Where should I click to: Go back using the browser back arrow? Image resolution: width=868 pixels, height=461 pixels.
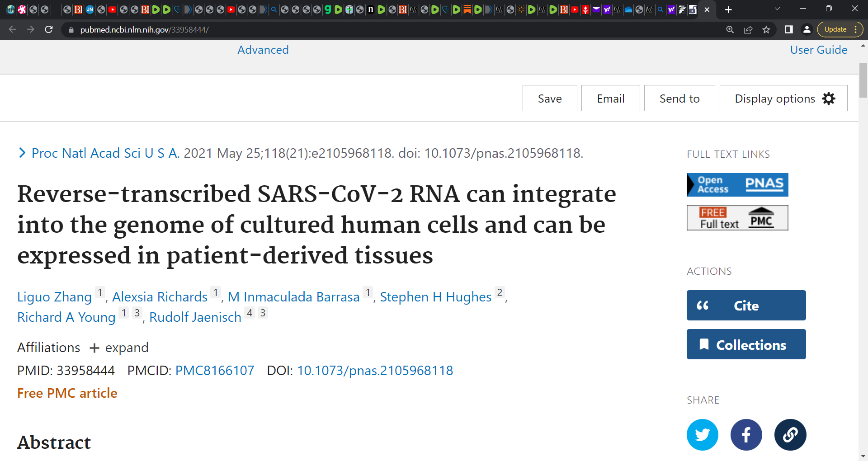[12, 29]
